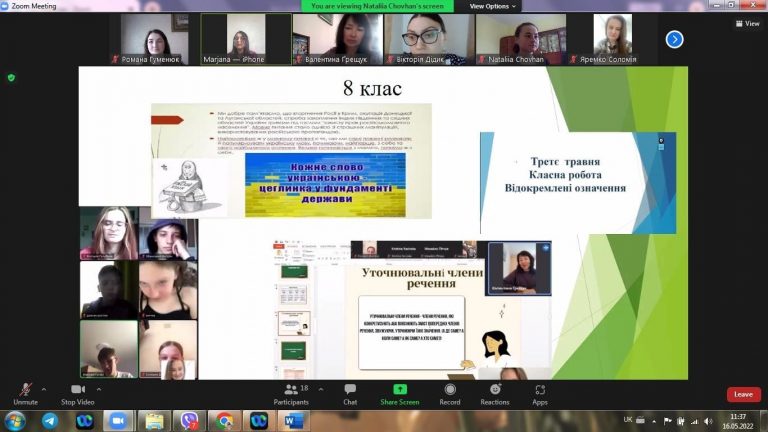Select Natalia Chovhan's video thumbnail

[521, 39]
